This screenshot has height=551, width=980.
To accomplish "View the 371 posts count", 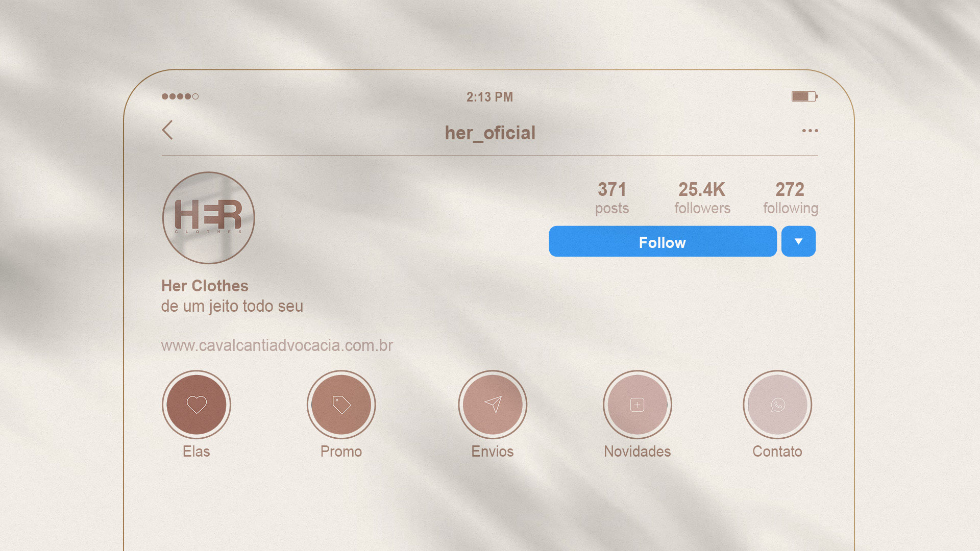I will tap(612, 198).
